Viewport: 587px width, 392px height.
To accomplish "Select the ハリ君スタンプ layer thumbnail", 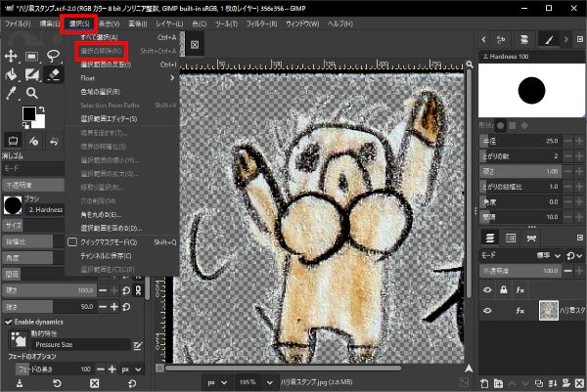I will coord(549,310).
